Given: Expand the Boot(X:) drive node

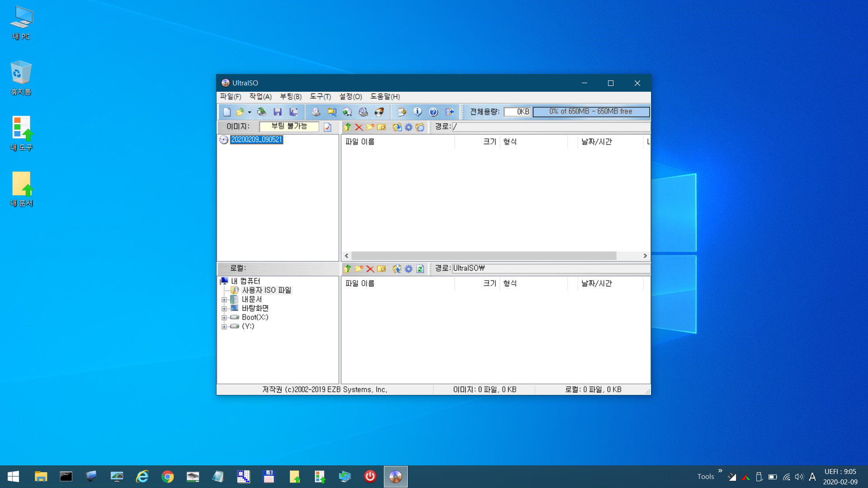Looking at the screenshot, I should click(224, 318).
